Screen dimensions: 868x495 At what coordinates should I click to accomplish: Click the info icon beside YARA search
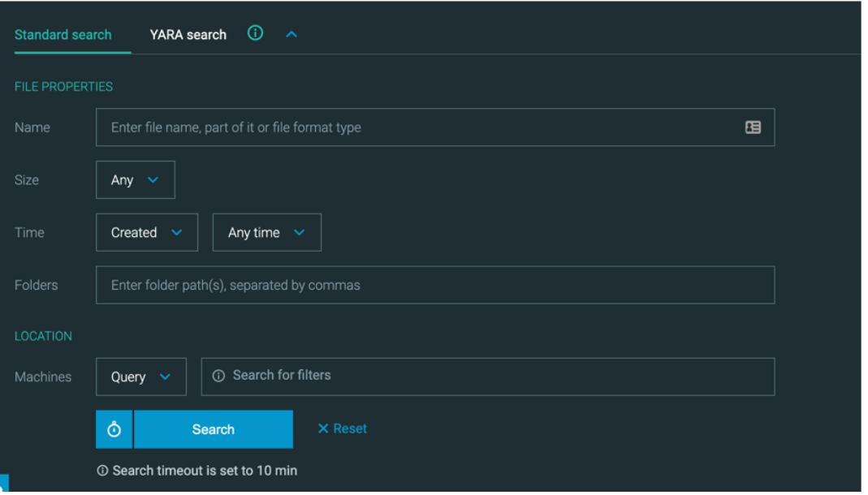[x=255, y=33]
